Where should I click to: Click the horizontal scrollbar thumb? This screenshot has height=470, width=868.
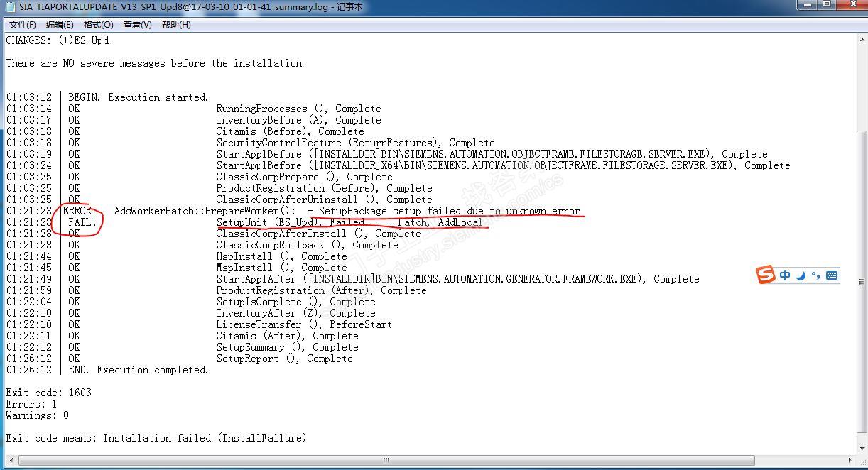[386, 461]
